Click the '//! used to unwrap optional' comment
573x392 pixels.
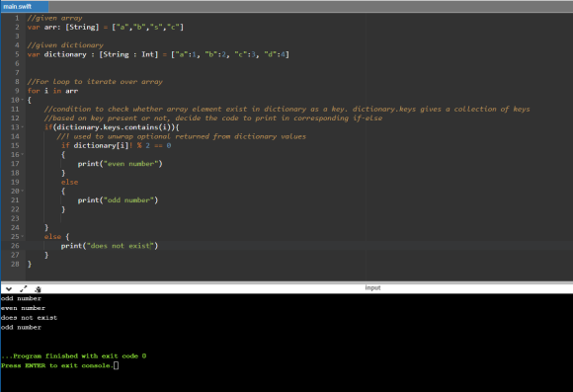pos(181,136)
